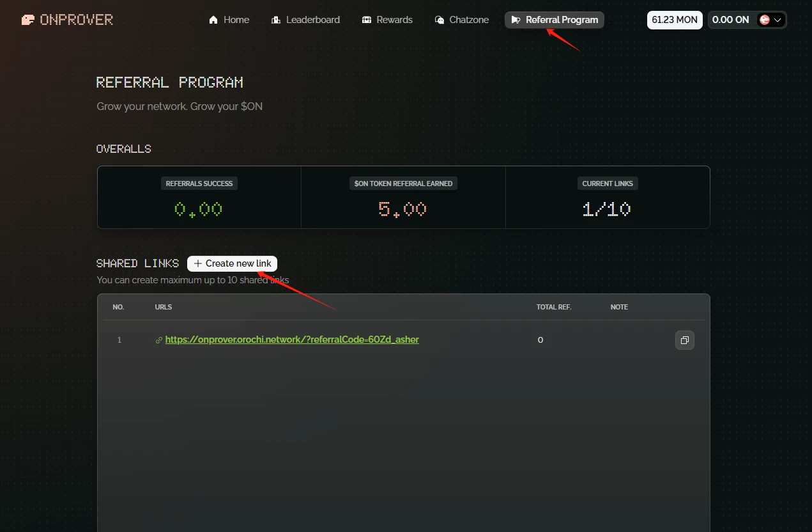Viewport: 812px width, 532px height.
Task: Click the Chatzone chat bubble icon
Action: (x=440, y=20)
